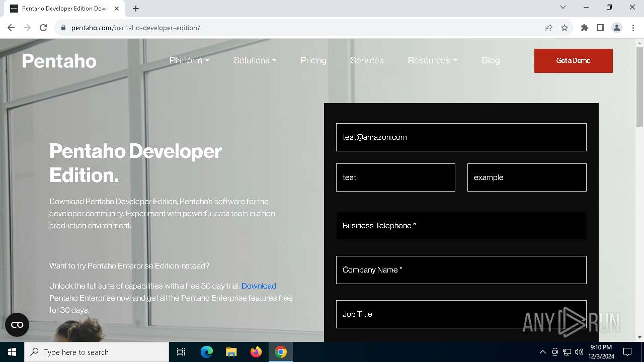Go to the Pentaho logo homepage
Image resolution: width=644 pixels, height=362 pixels.
tap(59, 61)
